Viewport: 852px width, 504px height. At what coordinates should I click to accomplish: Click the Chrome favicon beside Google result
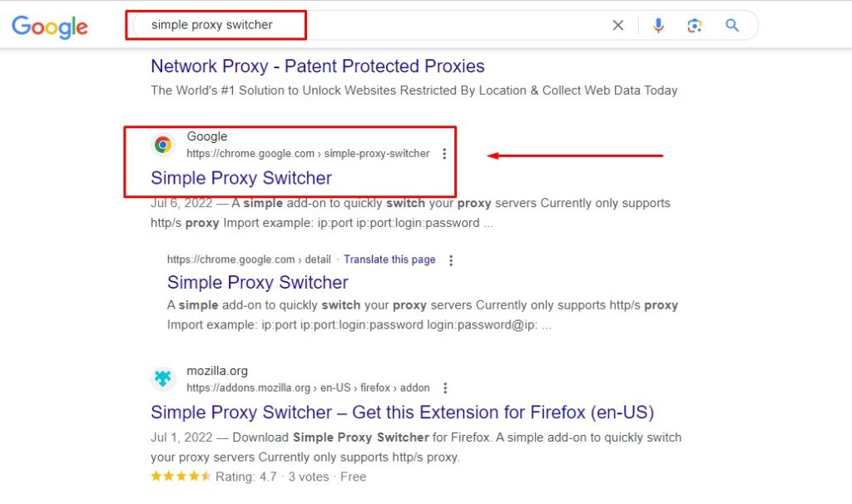(163, 145)
